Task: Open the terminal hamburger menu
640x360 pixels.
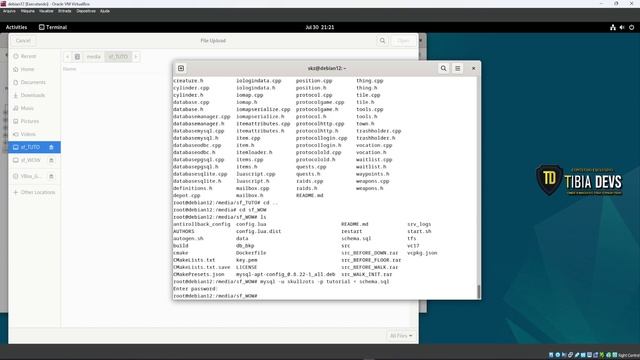Action: (458, 68)
